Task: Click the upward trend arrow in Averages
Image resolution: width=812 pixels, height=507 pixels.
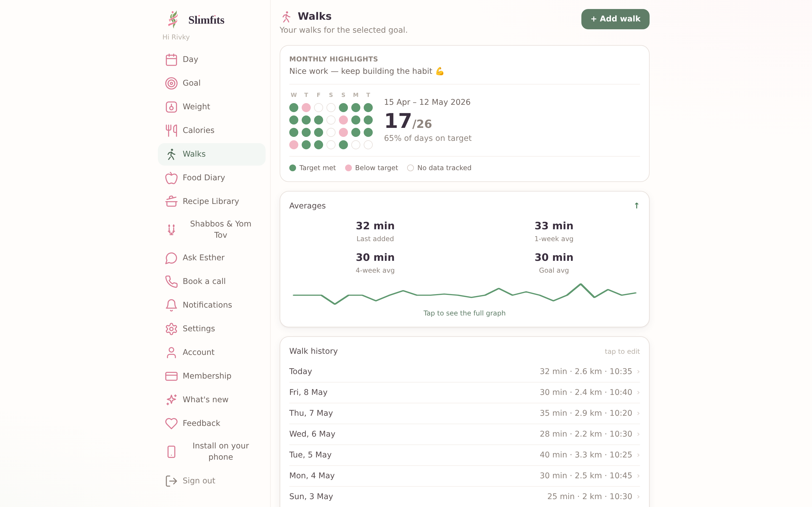Action: point(637,206)
